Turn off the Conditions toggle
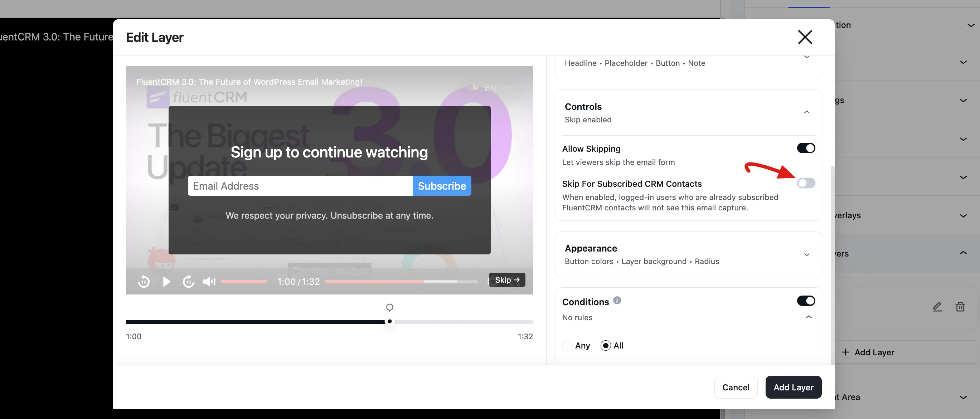The image size is (980, 419). pyautogui.click(x=806, y=301)
